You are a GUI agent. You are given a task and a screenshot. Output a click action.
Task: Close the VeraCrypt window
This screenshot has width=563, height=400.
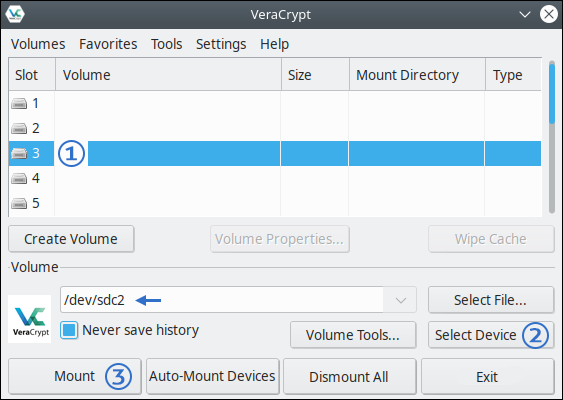coord(549,14)
